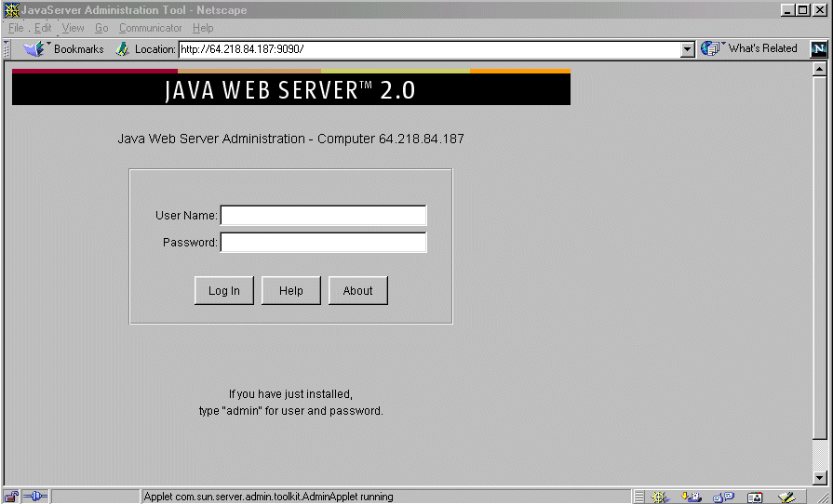
Task: Open the Edit menu
Action: tap(43, 28)
